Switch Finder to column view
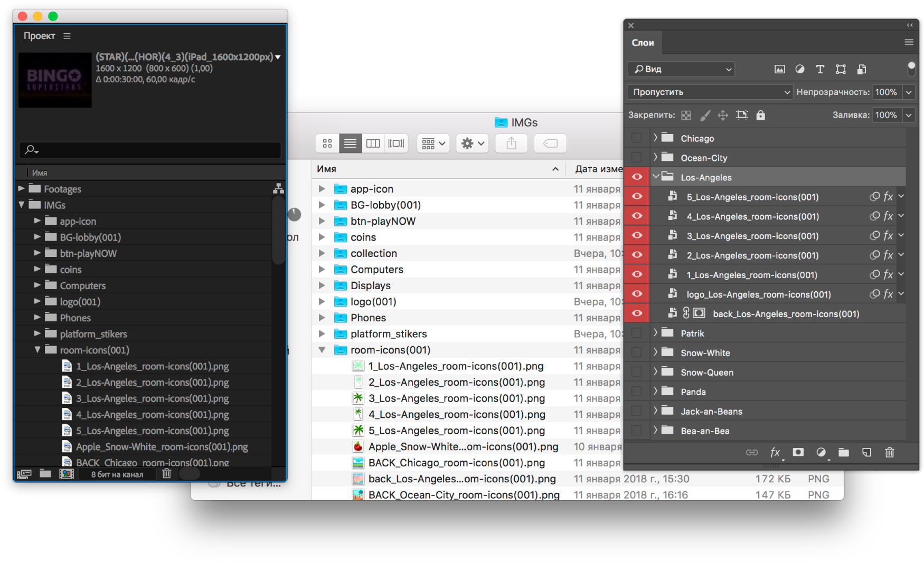The width and height of the screenshot is (924, 563). point(373,144)
